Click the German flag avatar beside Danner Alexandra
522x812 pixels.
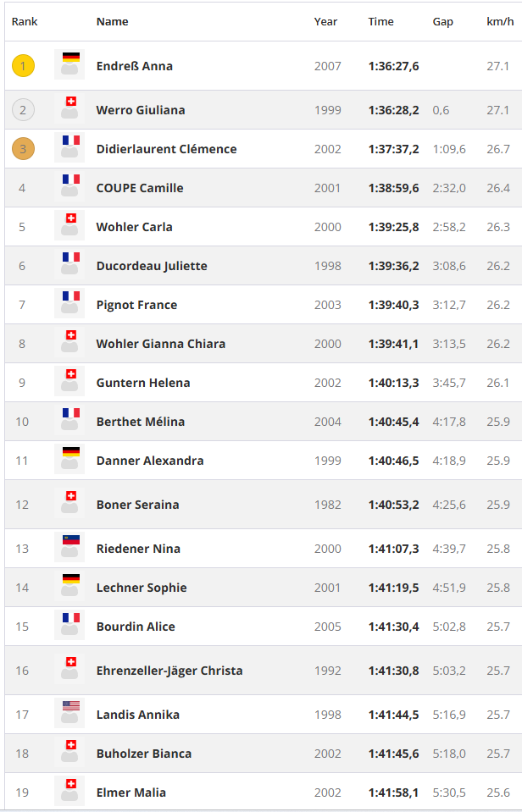(69, 460)
